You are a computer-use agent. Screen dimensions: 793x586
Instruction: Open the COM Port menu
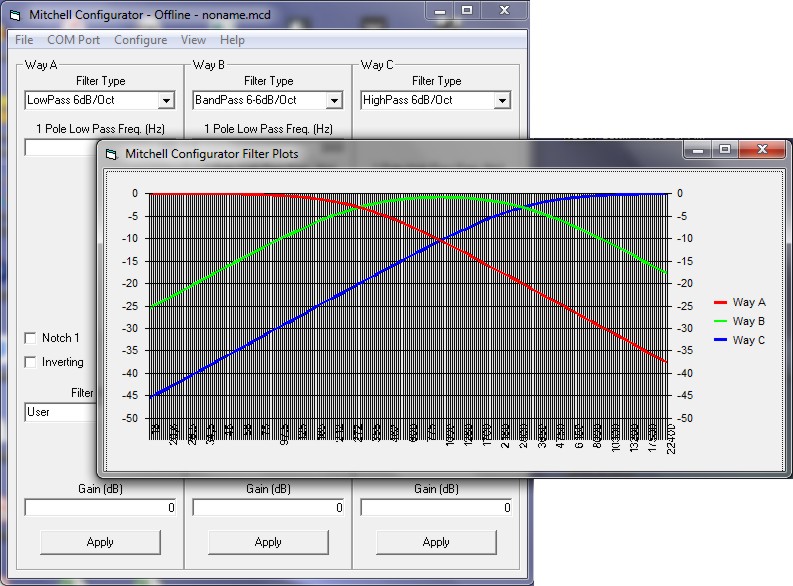73,40
